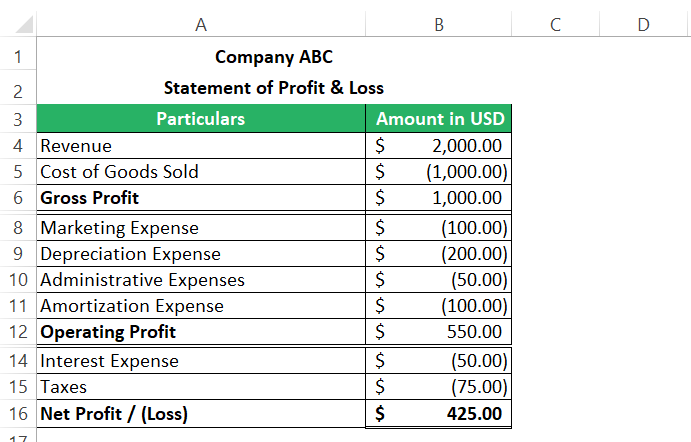Viewport: 691px width, 442px height.
Task: Select column D header
Action: 642,24
